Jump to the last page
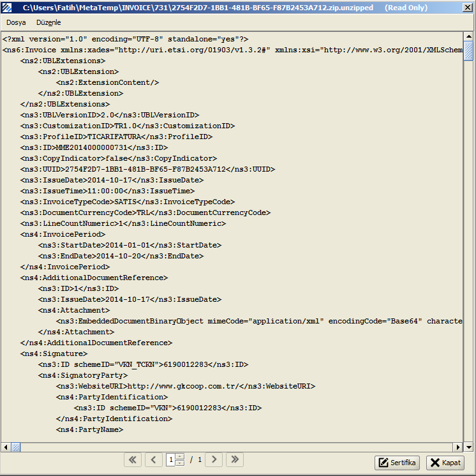Screen dimensions: 476x476 (x=235, y=459)
